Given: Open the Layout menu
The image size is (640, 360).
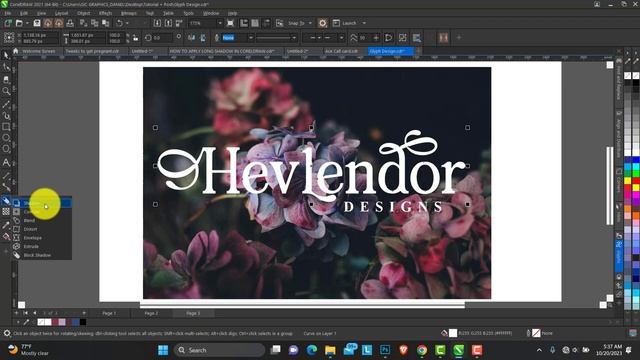Looking at the screenshot, I should tap(61, 13).
